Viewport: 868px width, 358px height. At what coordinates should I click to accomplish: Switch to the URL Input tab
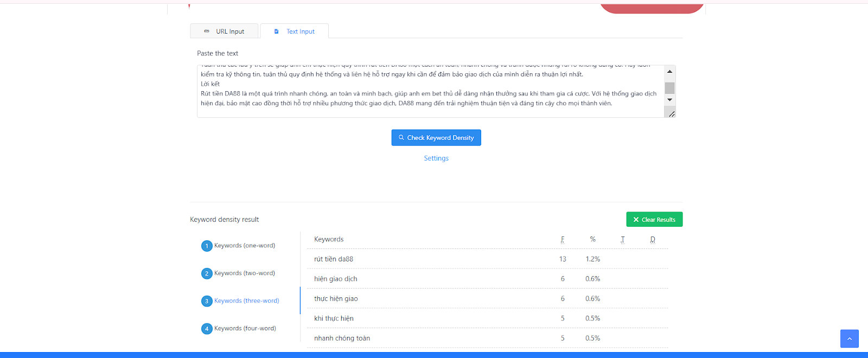tap(225, 31)
